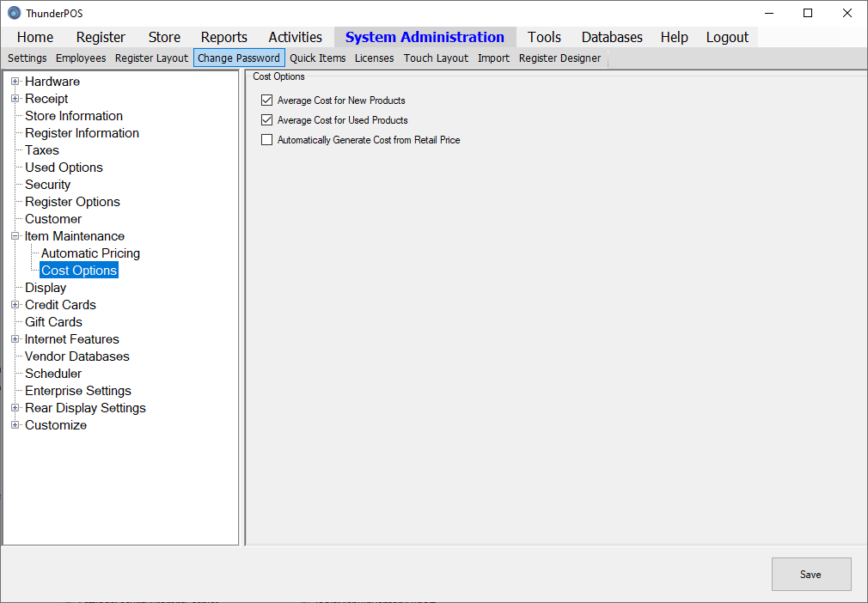Check Automatically Generate Cost from Retail Price

click(266, 140)
